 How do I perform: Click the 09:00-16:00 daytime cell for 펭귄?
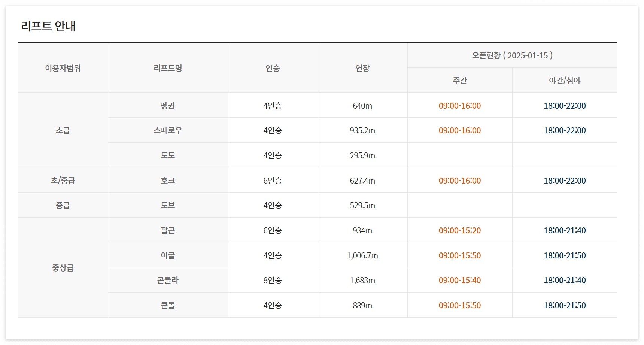click(x=460, y=105)
